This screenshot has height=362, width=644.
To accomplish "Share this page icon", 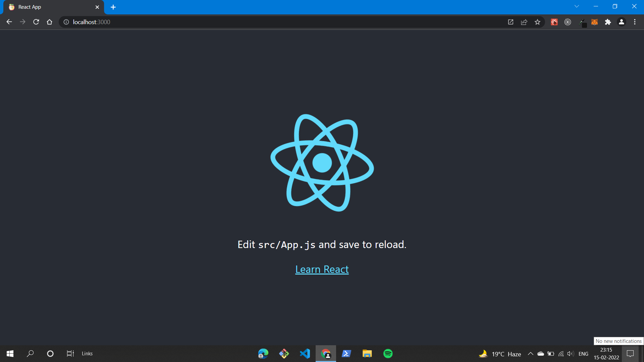I will click(524, 22).
